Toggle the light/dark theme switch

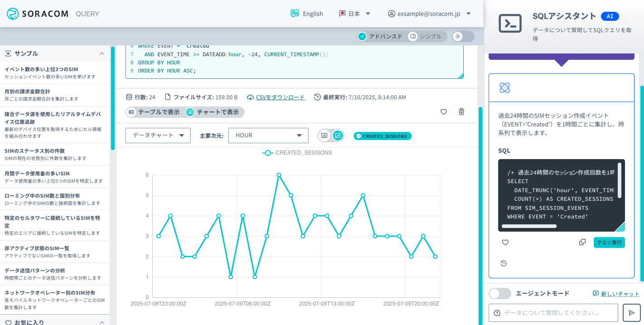point(463,36)
